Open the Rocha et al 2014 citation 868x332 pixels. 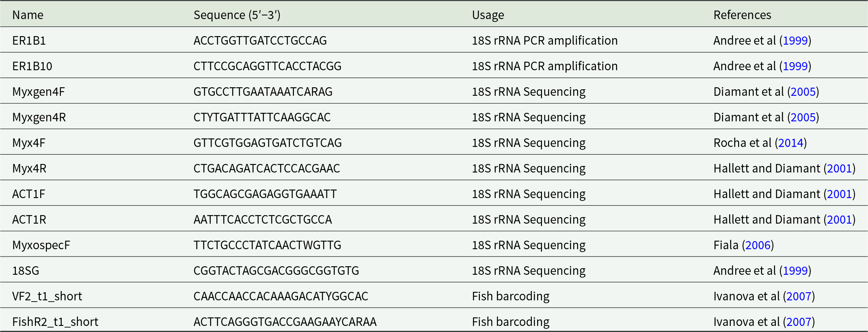791,143
